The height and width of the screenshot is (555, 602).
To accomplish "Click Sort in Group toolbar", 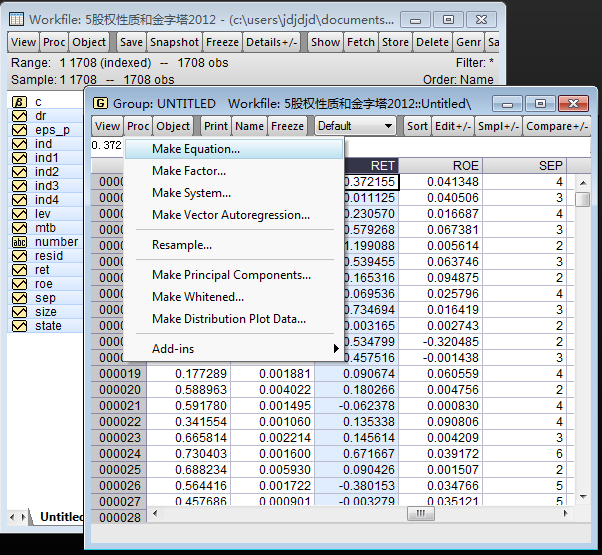I will (x=417, y=126).
